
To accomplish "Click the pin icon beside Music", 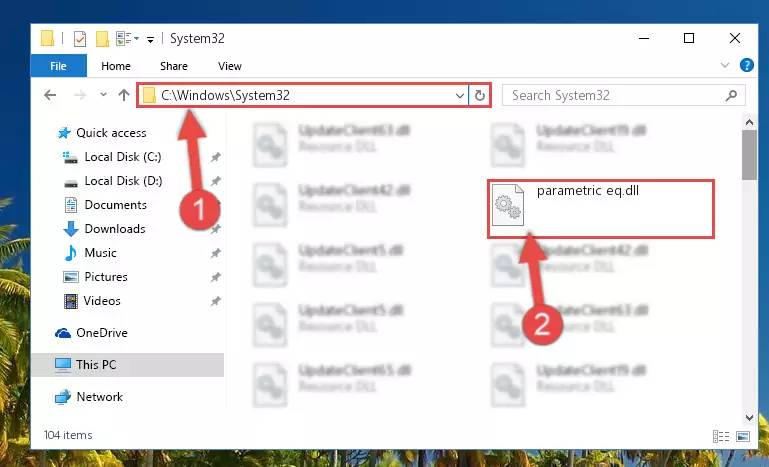I will 215,253.
